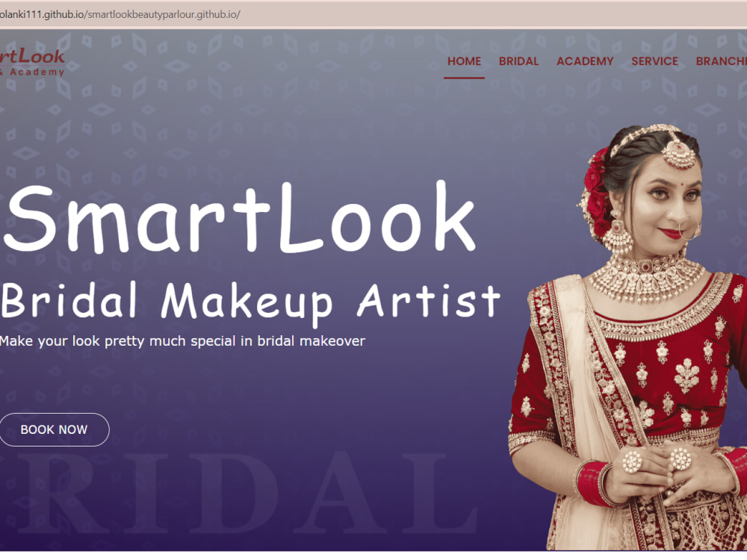Screen dimensions: 747x560
Task: Click the browser address bar URL
Action: (x=120, y=14)
